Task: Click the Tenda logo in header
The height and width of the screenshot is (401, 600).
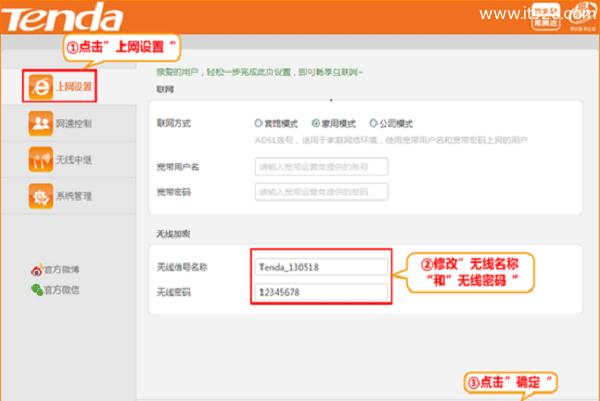Action: pyautogui.click(x=62, y=18)
